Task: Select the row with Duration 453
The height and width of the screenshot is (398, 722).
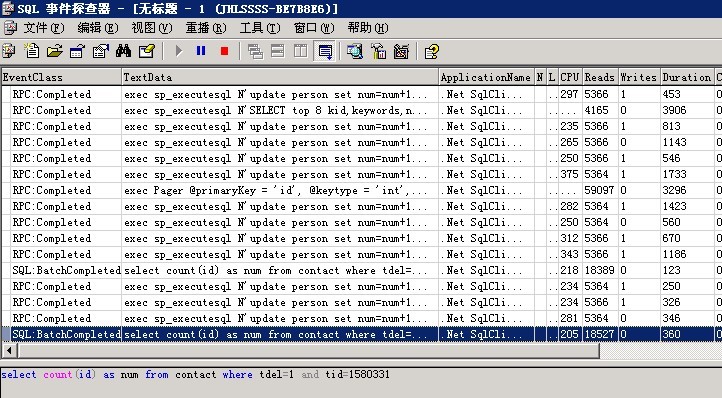Action: click(361, 94)
